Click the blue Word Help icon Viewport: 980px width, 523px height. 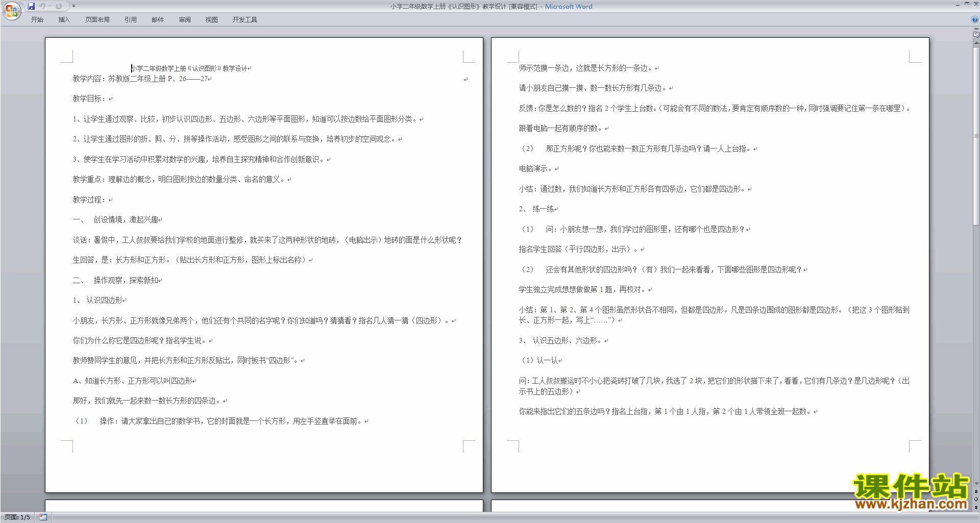tap(975, 20)
